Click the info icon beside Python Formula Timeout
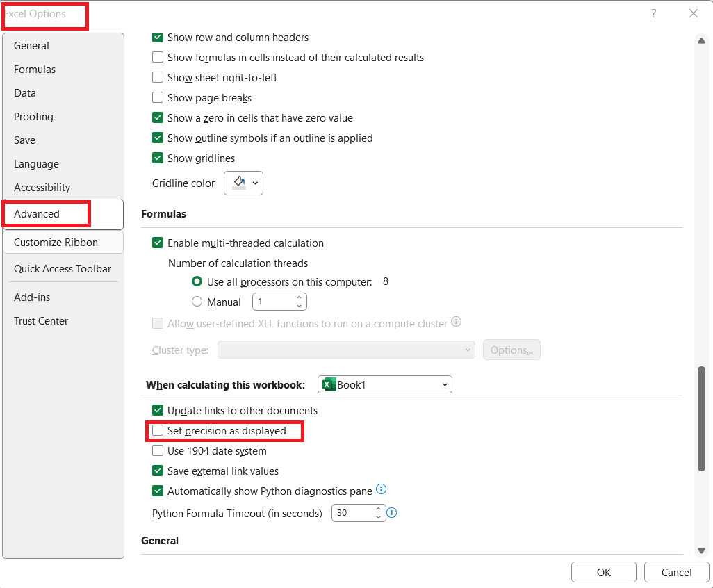This screenshot has height=588, width=713. pos(391,513)
